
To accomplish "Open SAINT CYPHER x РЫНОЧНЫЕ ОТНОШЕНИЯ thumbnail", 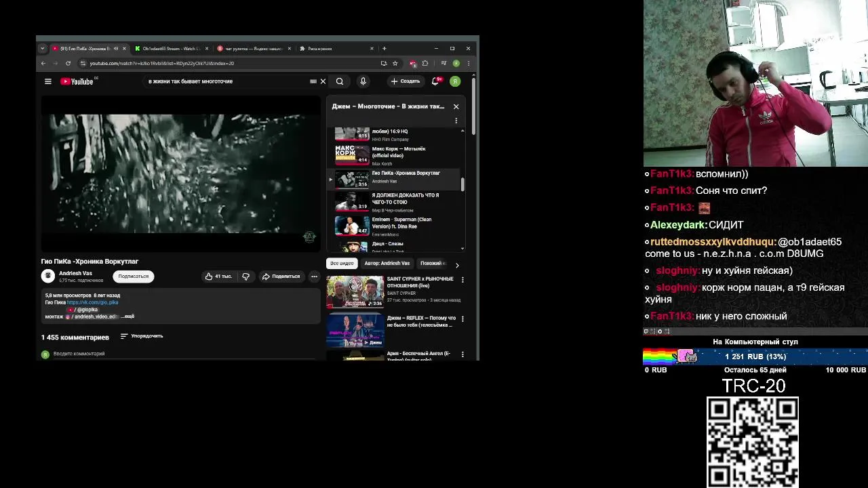I will tap(355, 291).
